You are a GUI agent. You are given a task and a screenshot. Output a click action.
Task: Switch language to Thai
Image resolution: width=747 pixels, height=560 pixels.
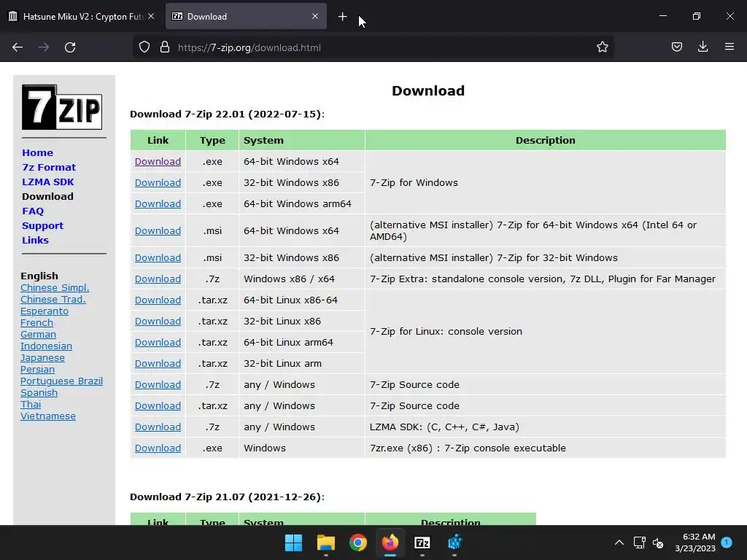pos(31,404)
